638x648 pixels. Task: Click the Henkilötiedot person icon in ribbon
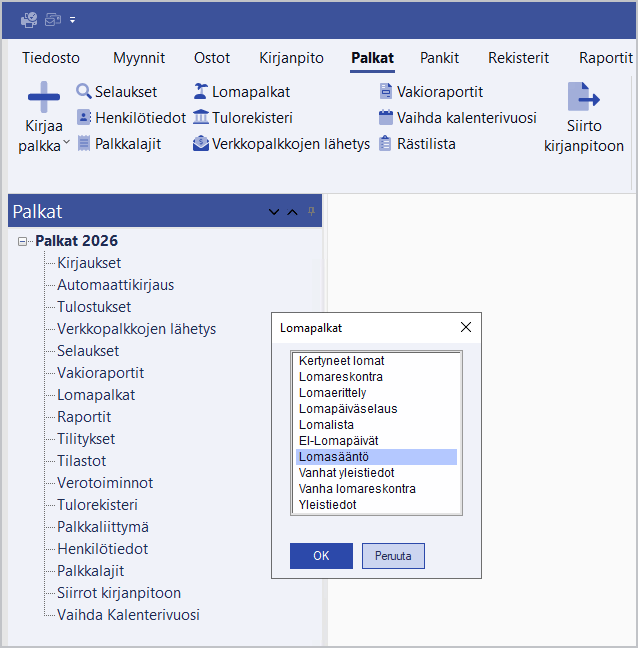point(84,118)
